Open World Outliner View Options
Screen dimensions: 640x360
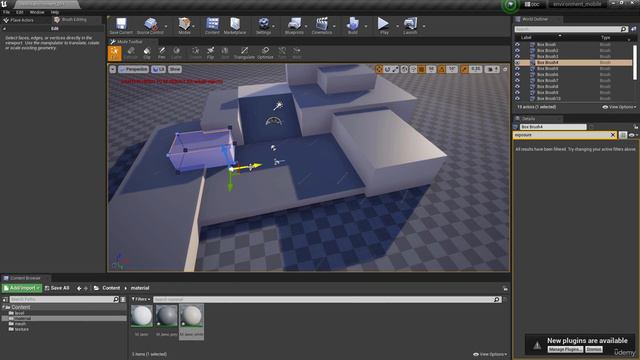tap(619, 107)
